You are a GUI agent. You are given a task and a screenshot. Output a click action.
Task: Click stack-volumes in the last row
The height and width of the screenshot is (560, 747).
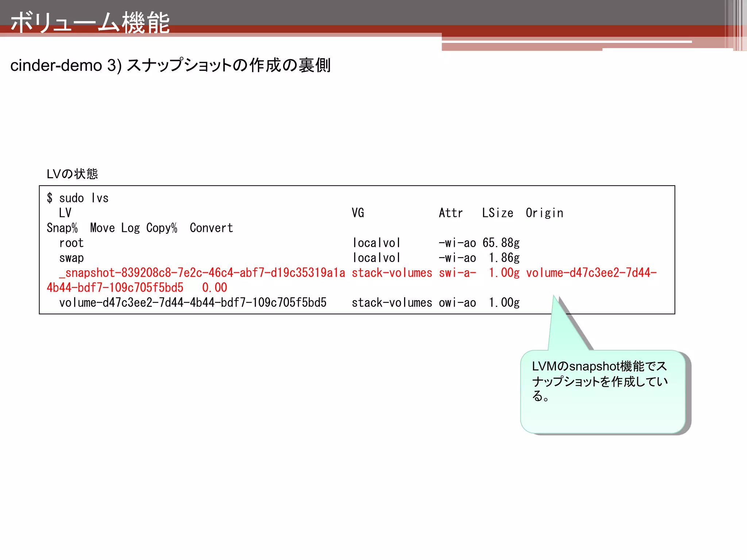point(392,303)
